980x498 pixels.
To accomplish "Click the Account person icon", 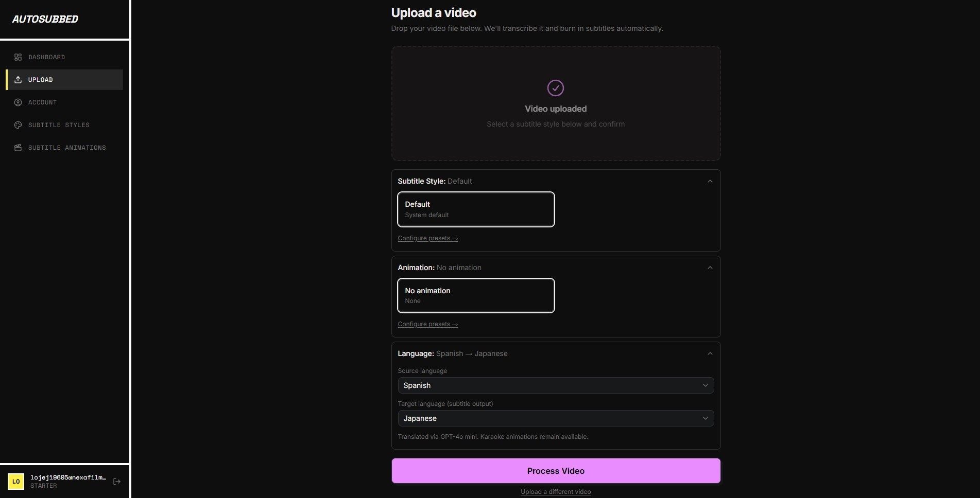I will tap(18, 102).
